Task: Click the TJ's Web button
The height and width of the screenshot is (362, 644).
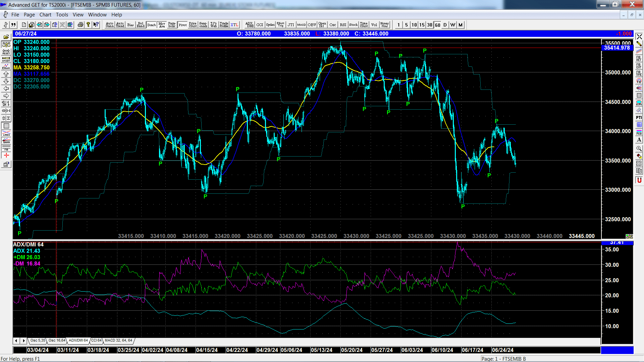Action: point(214,25)
